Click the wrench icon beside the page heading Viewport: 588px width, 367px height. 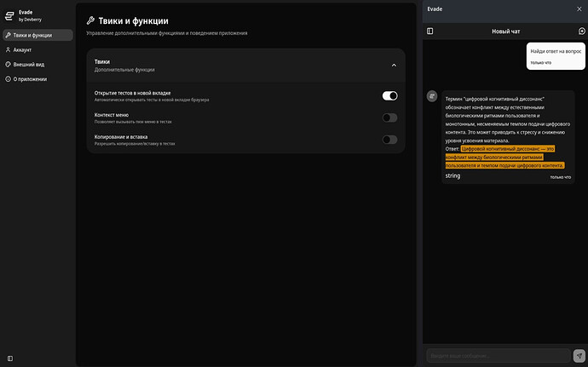(91, 20)
